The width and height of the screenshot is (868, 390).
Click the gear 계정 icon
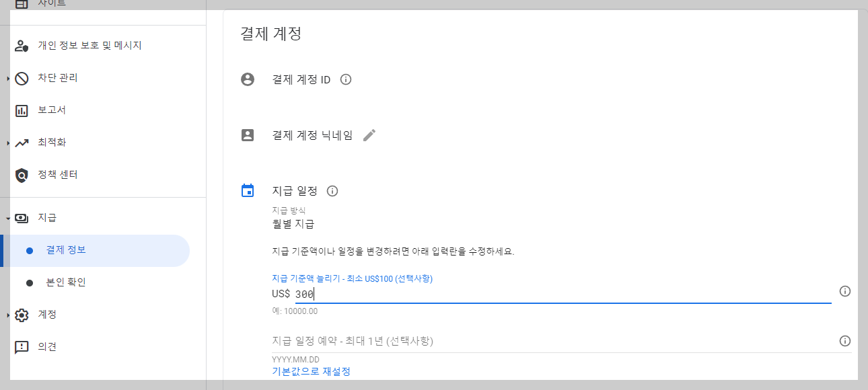(x=22, y=315)
